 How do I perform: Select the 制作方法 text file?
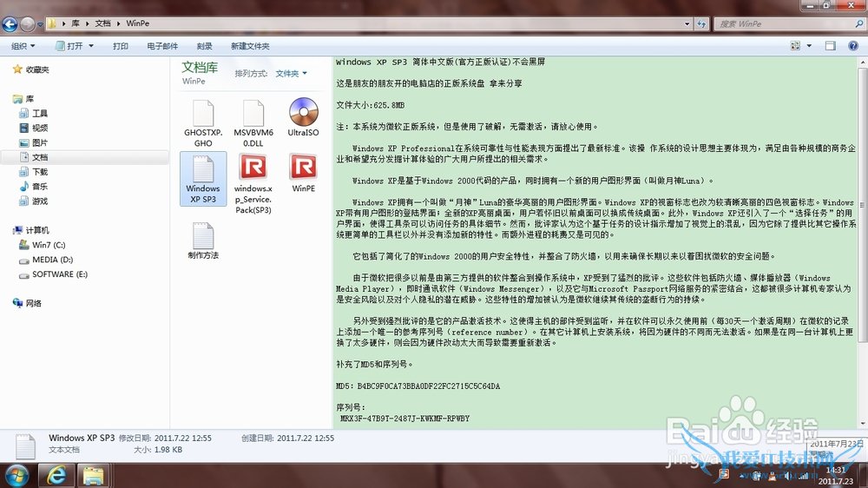point(203,241)
